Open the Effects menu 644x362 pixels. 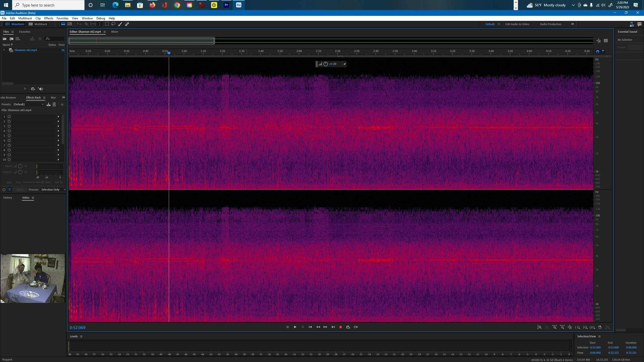point(49,18)
